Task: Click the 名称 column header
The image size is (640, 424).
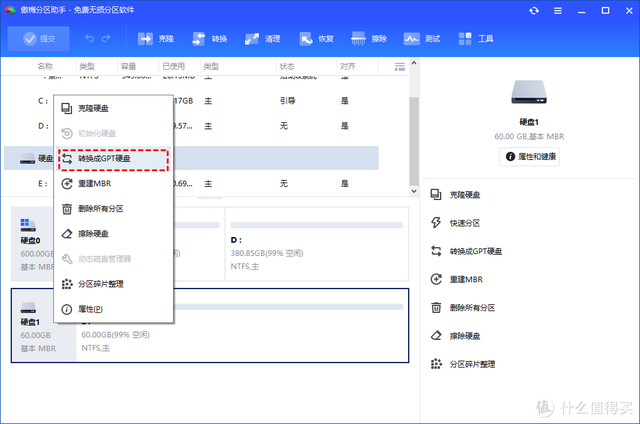Action: coord(45,66)
